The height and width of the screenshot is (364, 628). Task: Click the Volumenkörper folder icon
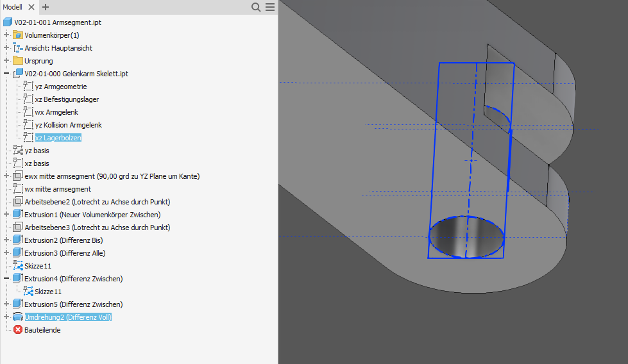tap(17, 35)
